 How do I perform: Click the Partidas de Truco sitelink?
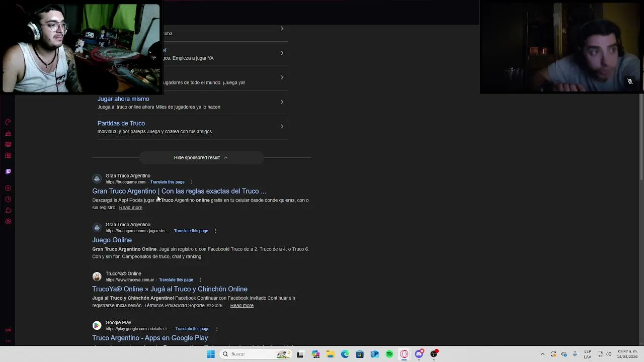coord(121,123)
